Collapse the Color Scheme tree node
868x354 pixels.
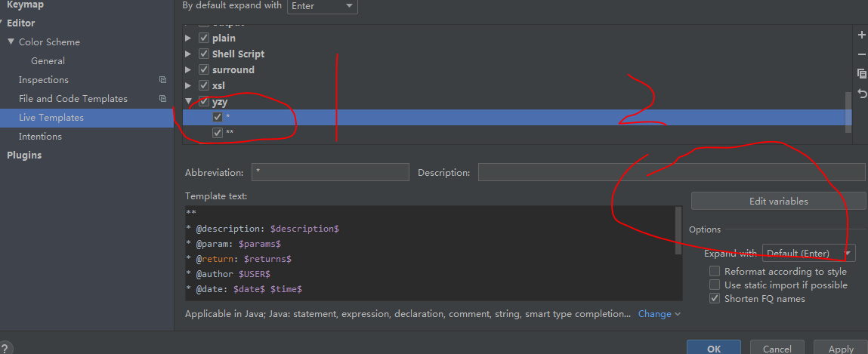click(11, 42)
